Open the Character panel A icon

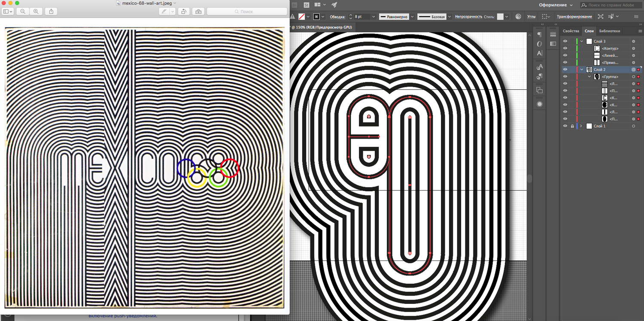pyautogui.click(x=540, y=53)
